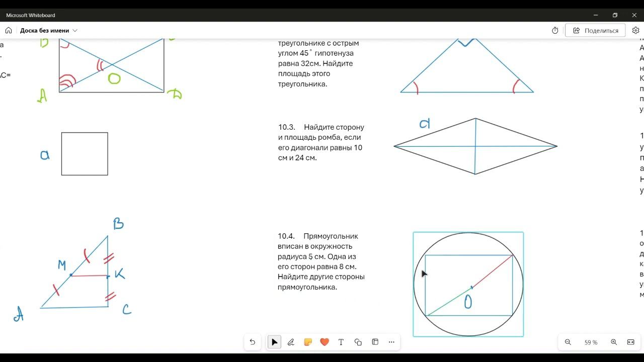
Task: Click the Поделиться share button
Action: coord(595,31)
